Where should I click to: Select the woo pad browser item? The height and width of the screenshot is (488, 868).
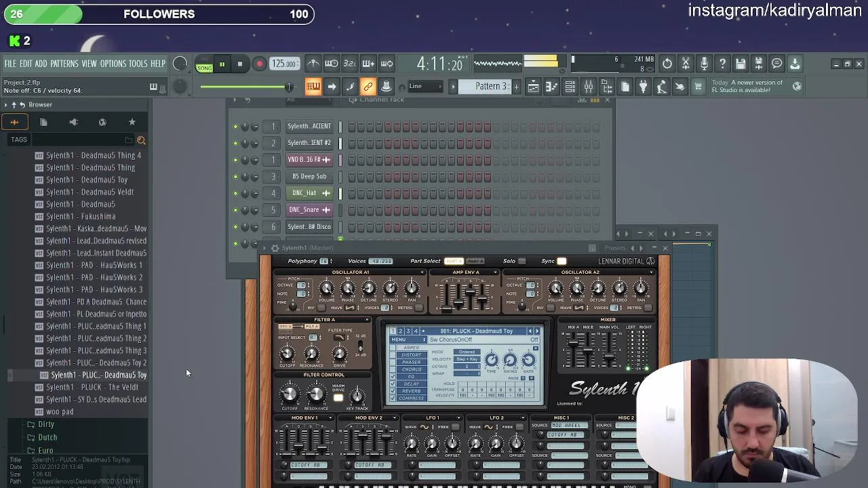point(60,411)
